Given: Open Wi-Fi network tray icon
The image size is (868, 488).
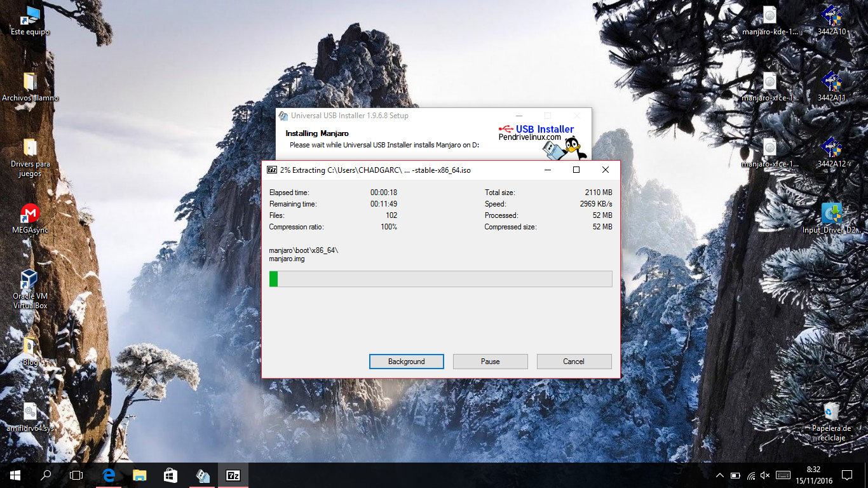Looking at the screenshot, I should [751, 475].
